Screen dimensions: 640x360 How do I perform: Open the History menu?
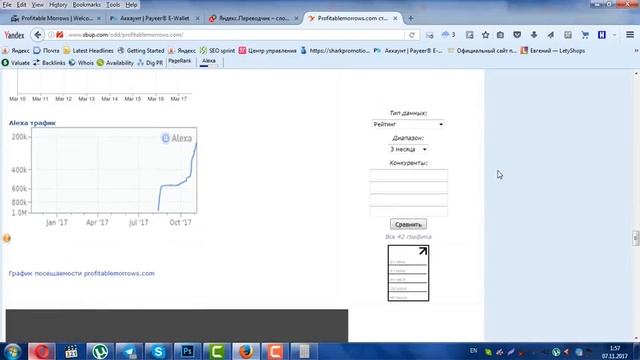tap(58, 5)
